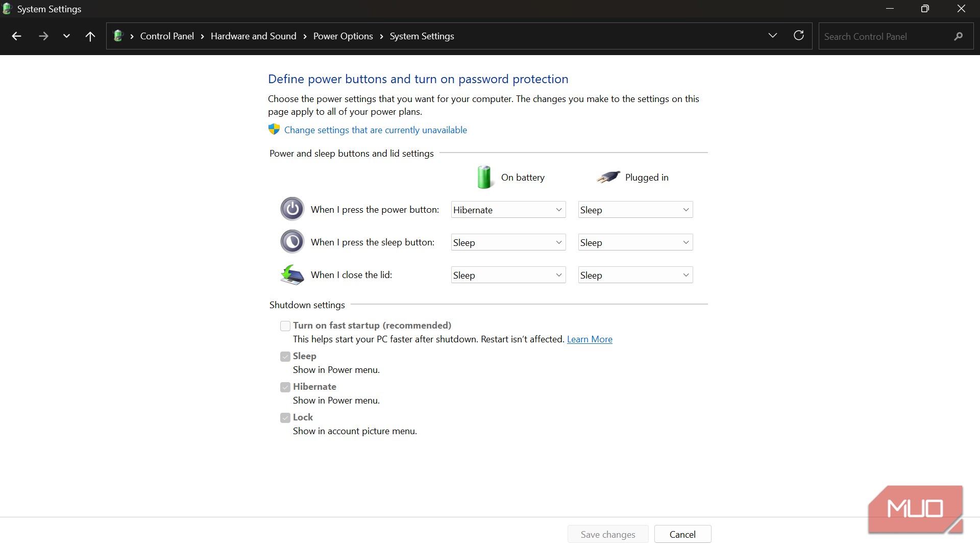Click System Settings title bar icon
Screen dimensions: 980x551
[7, 9]
